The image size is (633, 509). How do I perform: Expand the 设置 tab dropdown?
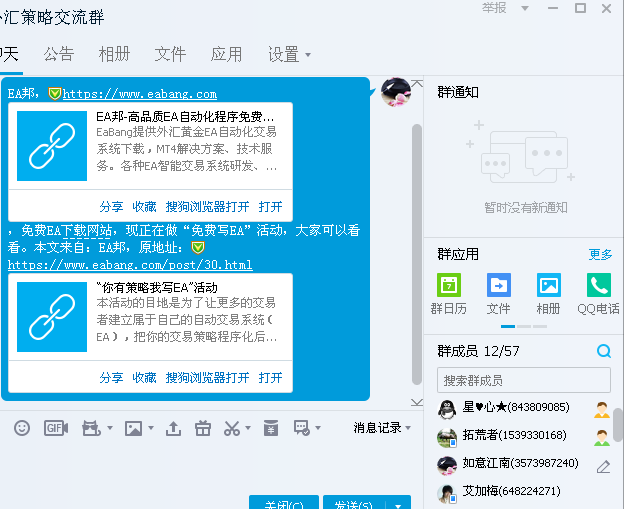308,54
